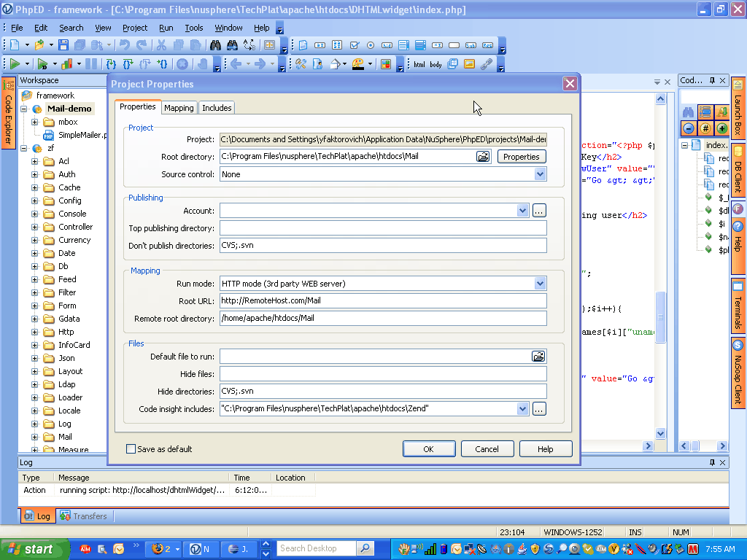Pin the Log panel with the pushpin icon
The width and height of the screenshot is (747, 560).
[712, 462]
